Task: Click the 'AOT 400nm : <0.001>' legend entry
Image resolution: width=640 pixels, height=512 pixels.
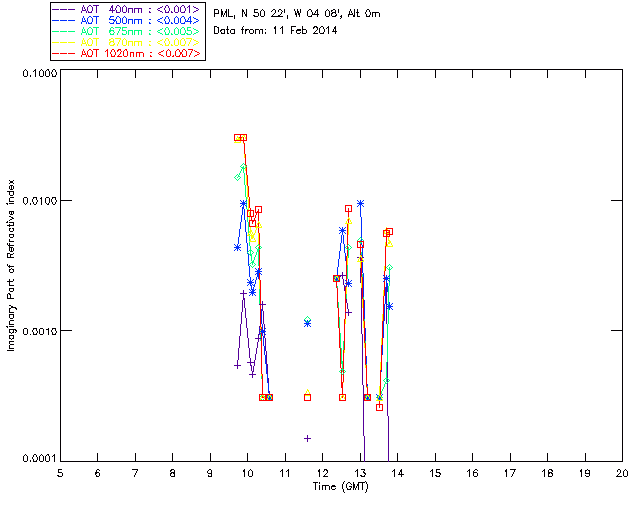Action: point(126,9)
